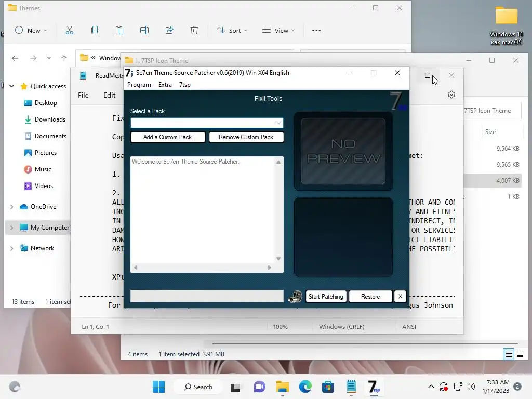Click the 7tsp icon on the taskbar
The image size is (532, 399).
[x=374, y=387]
